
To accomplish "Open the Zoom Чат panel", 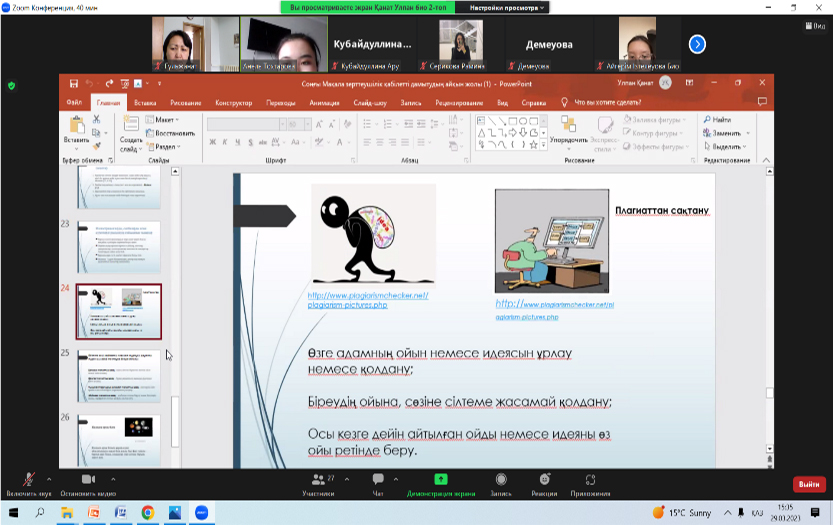I will tap(378, 480).
